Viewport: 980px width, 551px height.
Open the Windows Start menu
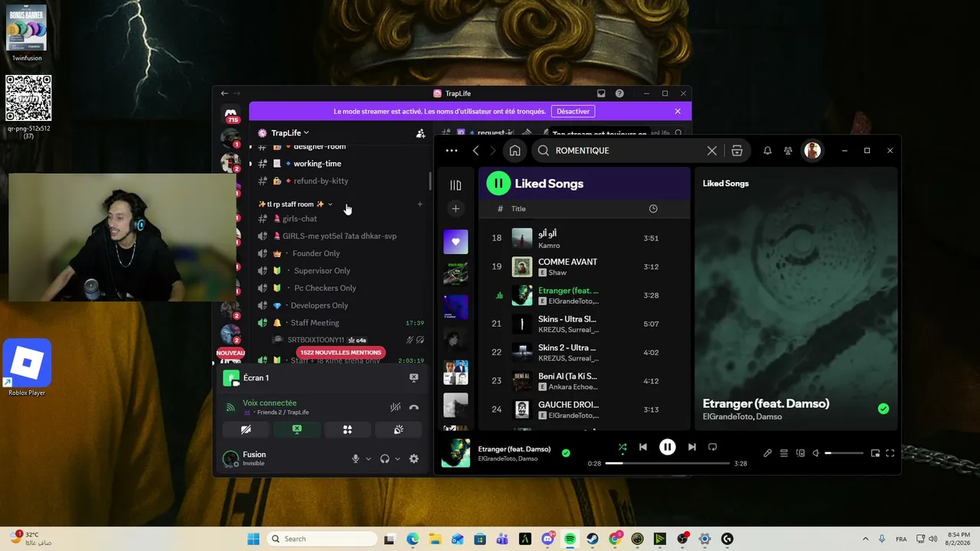253,540
